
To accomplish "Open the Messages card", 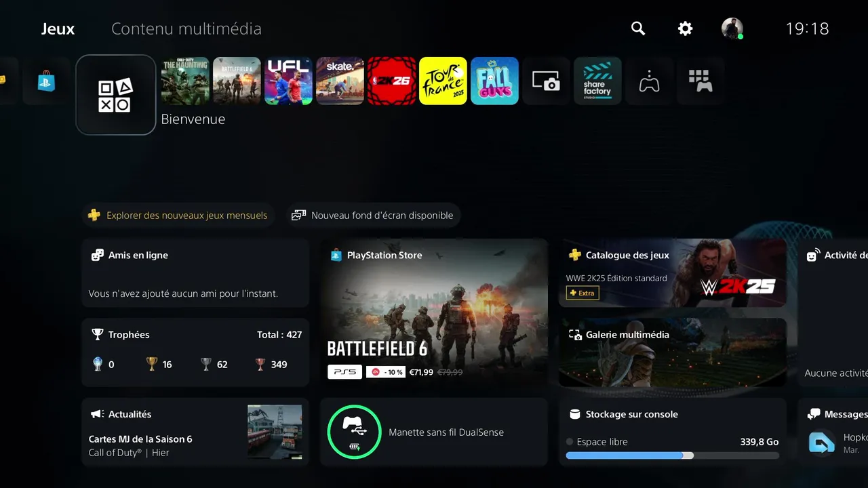I will [x=833, y=432].
